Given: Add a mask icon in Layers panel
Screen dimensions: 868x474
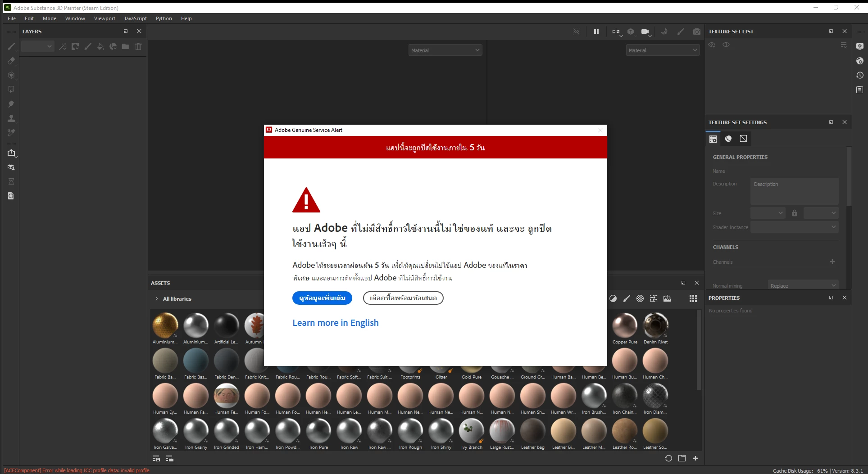Looking at the screenshot, I should [x=75, y=46].
